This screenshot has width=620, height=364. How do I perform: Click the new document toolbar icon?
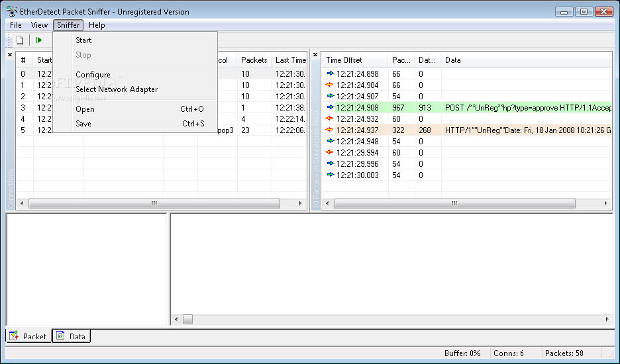pyautogui.click(x=20, y=40)
